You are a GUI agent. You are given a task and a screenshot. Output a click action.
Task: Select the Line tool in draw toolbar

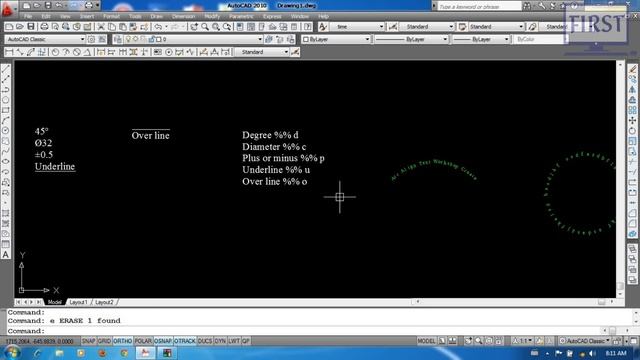(x=6, y=69)
